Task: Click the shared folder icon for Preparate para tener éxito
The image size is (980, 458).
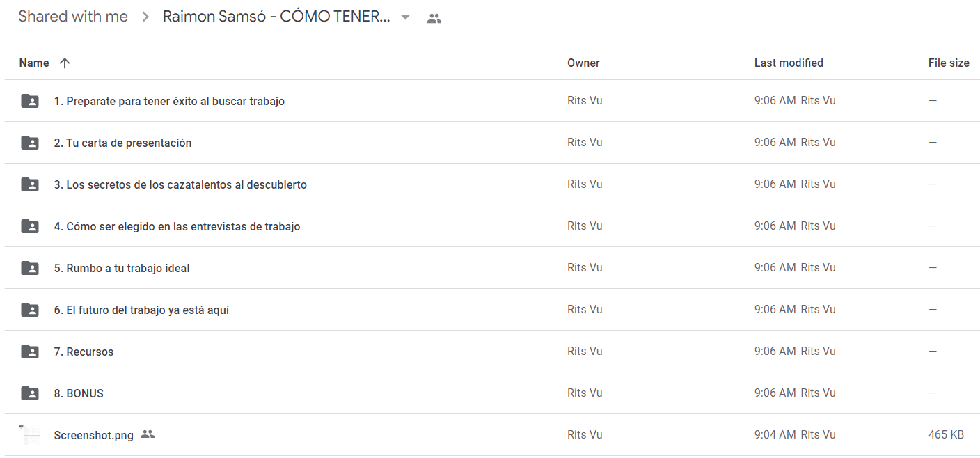Action: 30,101
